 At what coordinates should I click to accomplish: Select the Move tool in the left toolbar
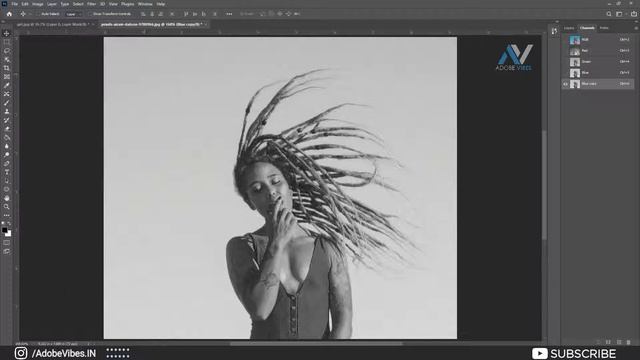click(x=7, y=33)
